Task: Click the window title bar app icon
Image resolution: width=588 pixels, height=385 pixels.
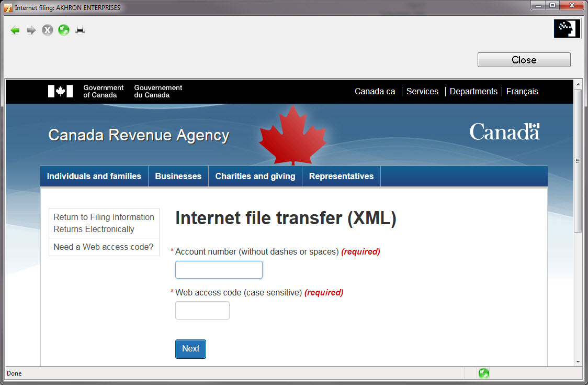Action: point(8,7)
